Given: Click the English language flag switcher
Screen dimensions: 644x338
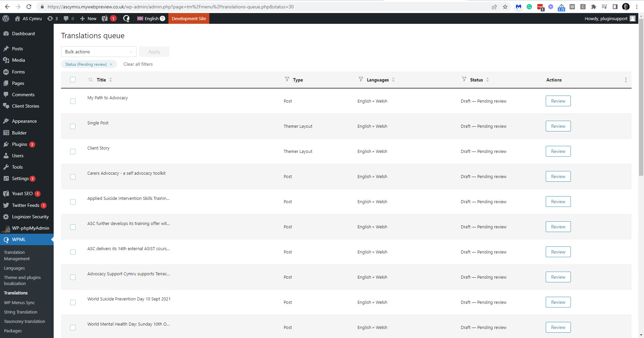Looking at the screenshot, I should [x=148, y=18].
